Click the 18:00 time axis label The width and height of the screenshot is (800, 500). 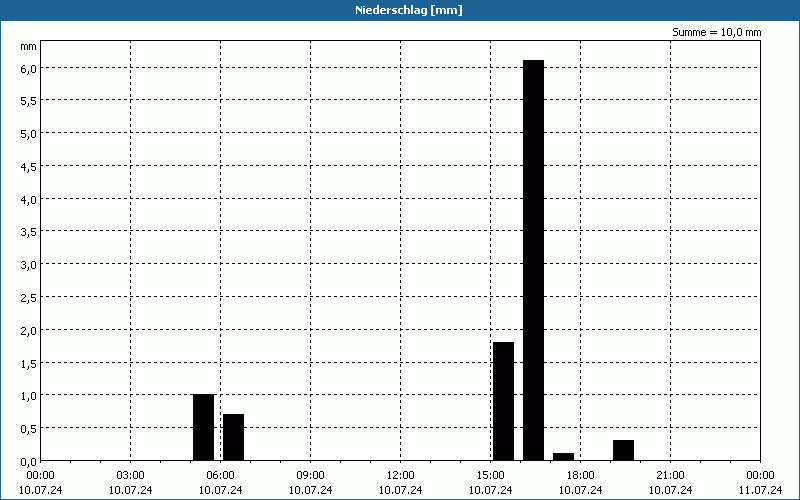[x=581, y=476]
